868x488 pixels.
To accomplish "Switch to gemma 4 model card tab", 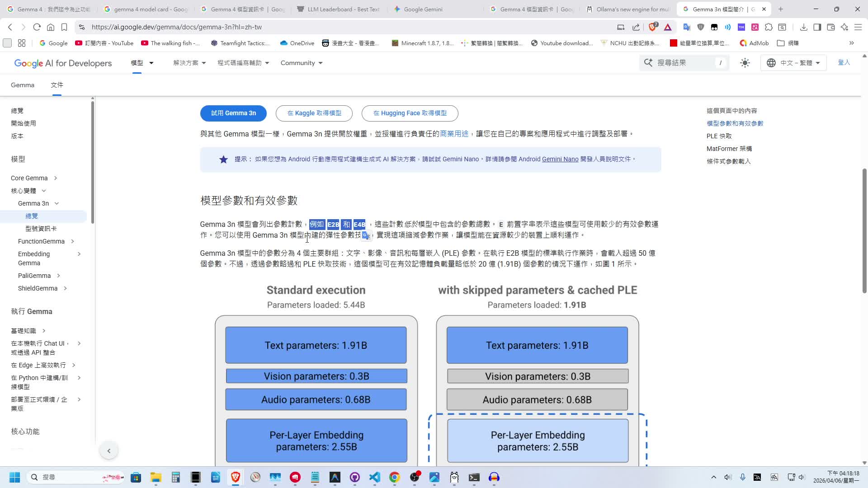I will 146,9.
